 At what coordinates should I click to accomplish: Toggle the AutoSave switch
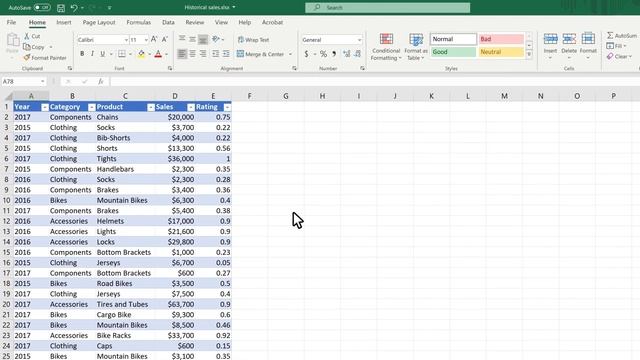(42, 7)
